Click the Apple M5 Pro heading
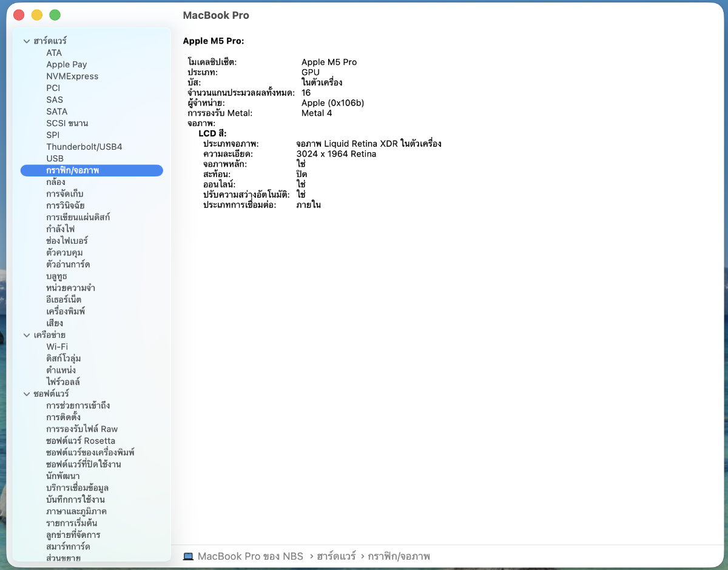This screenshot has width=728, height=570. pyautogui.click(x=213, y=41)
